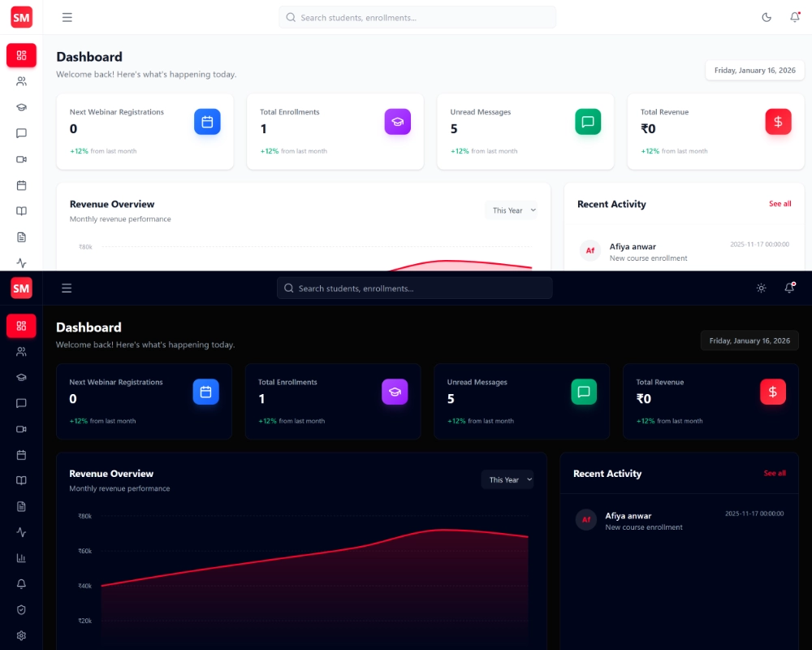Screen dimensions: 812x650
Task: Select Afiya anwar entry in light Recent Activity
Action: pos(684,251)
